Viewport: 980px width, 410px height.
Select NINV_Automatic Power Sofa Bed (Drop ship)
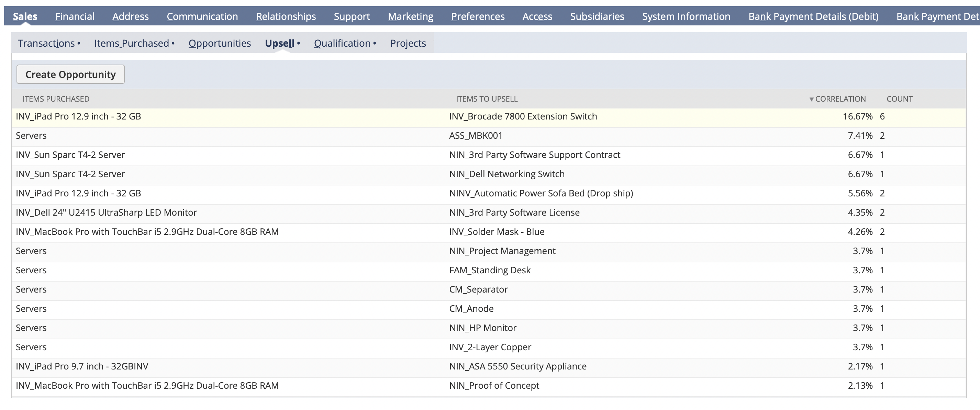click(541, 193)
